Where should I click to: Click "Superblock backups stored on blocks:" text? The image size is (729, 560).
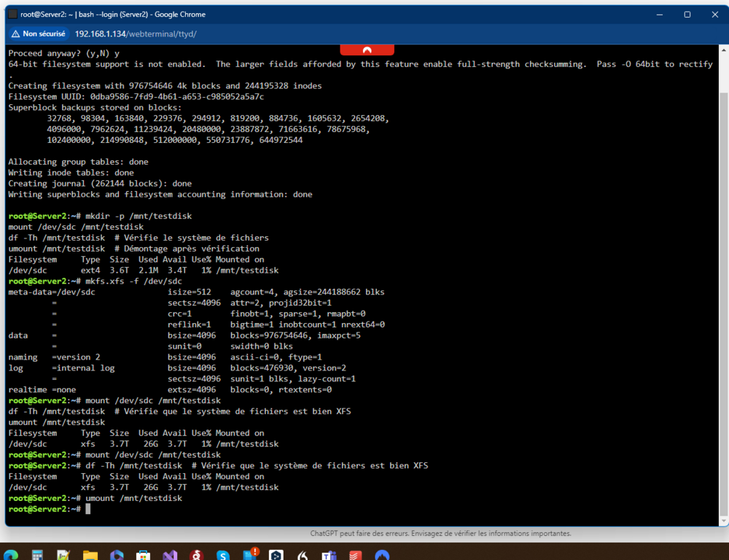tap(95, 107)
